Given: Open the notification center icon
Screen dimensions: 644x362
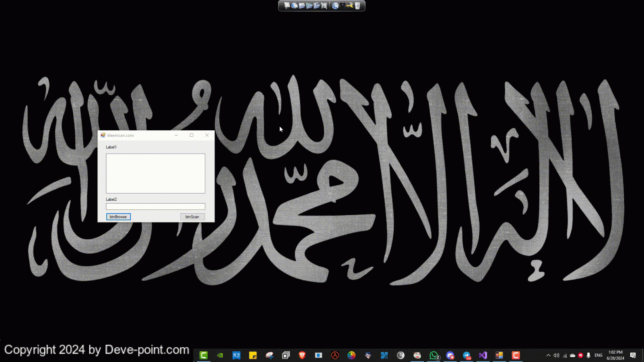Looking at the screenshot, I should [x=633, y=355].
